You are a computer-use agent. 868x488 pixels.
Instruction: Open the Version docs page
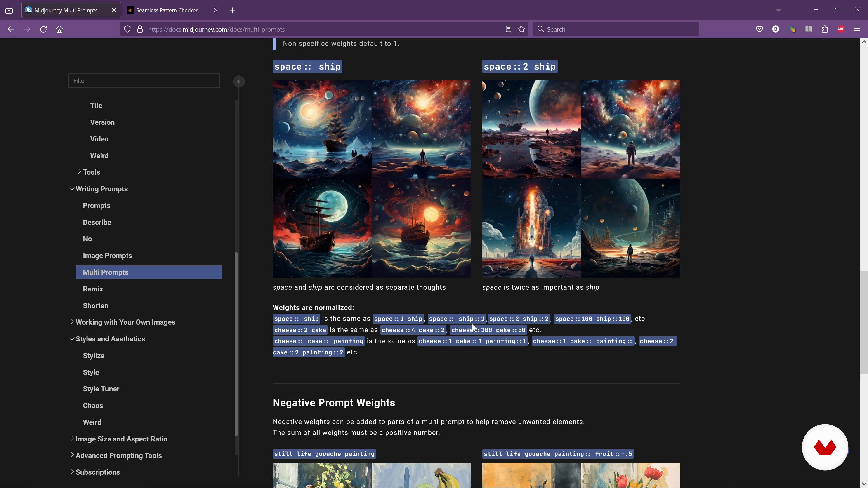102,122
